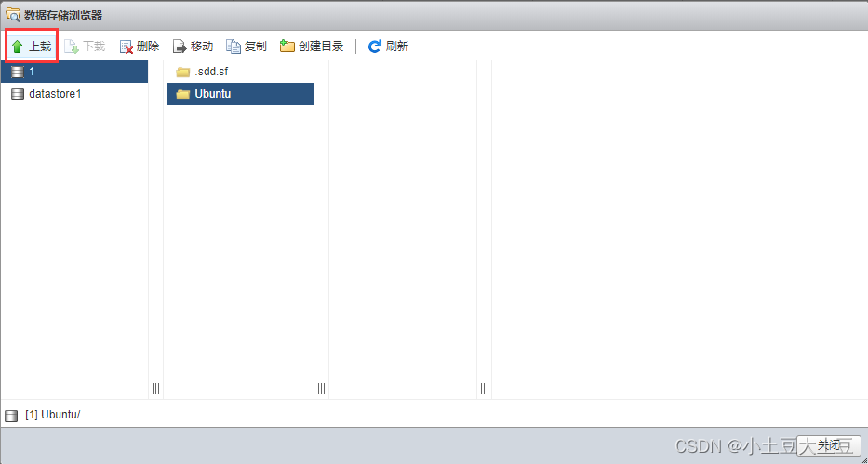868x464 pixels.
Task: Click Create directory (创建目录) button
Action: click(x=311, y=46)
